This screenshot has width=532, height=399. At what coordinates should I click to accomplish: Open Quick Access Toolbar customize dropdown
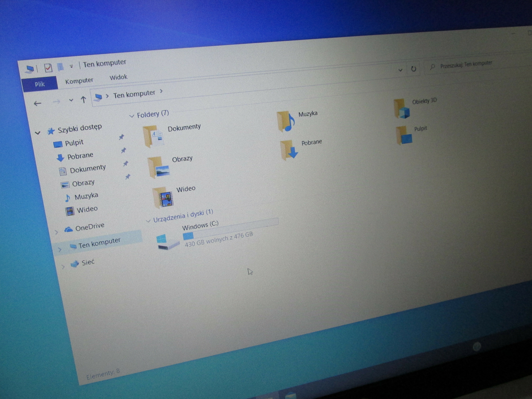pyautogui.click(x=71, y=66)
